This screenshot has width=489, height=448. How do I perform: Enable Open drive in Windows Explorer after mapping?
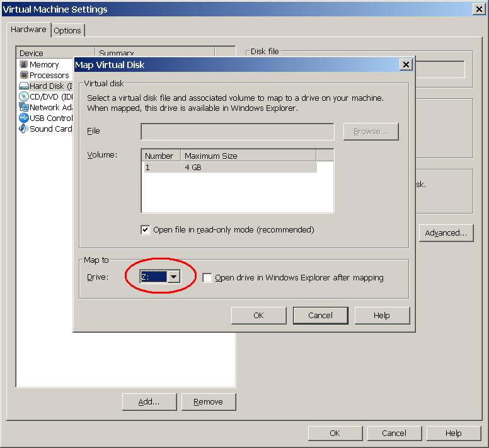tap(207, 278)
